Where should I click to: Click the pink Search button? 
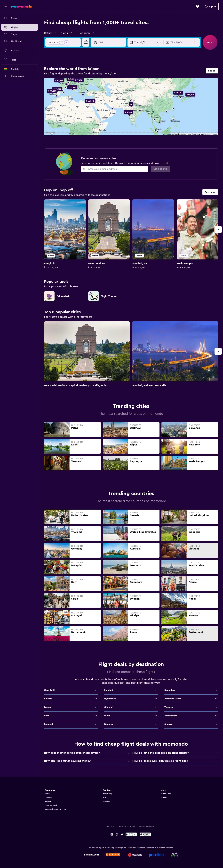[210, 43]
